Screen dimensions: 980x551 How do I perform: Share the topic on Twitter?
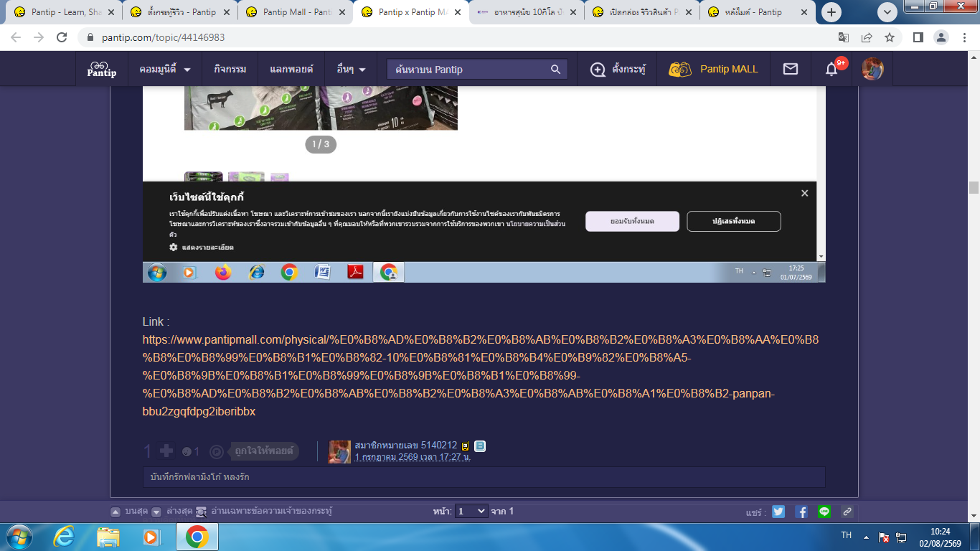[778, 512]
